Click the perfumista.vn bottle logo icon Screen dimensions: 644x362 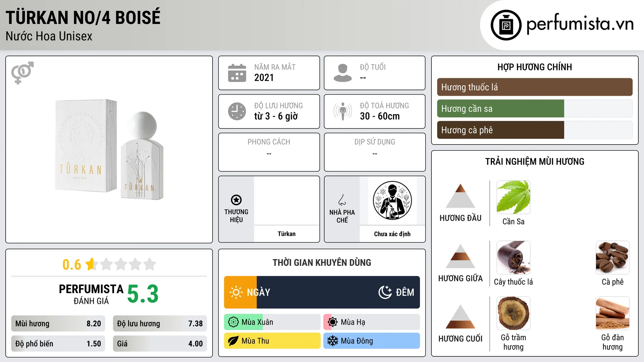pos(506,25)
